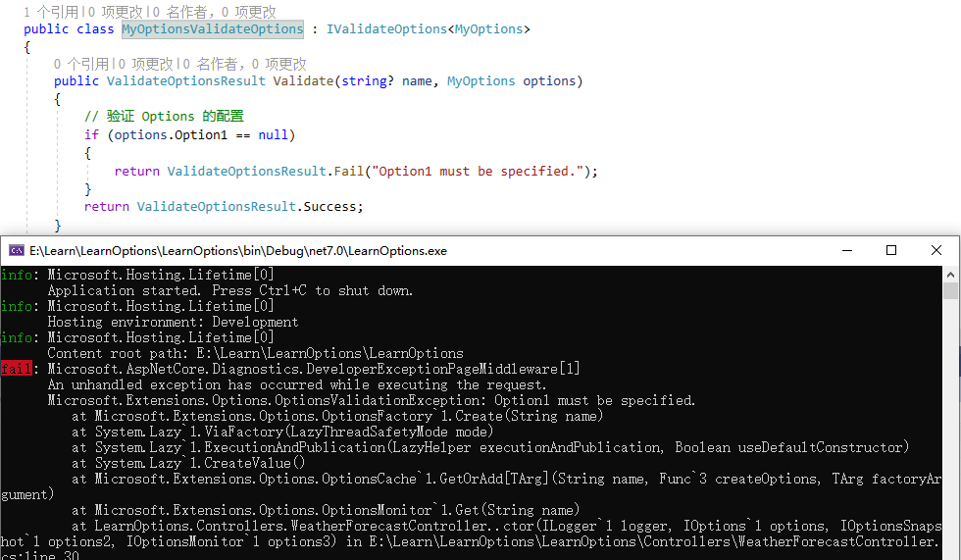This screenshot has width=961, height=560.
Task: Click the System.Lazy ViaFactory stack line
Action: 282,432
